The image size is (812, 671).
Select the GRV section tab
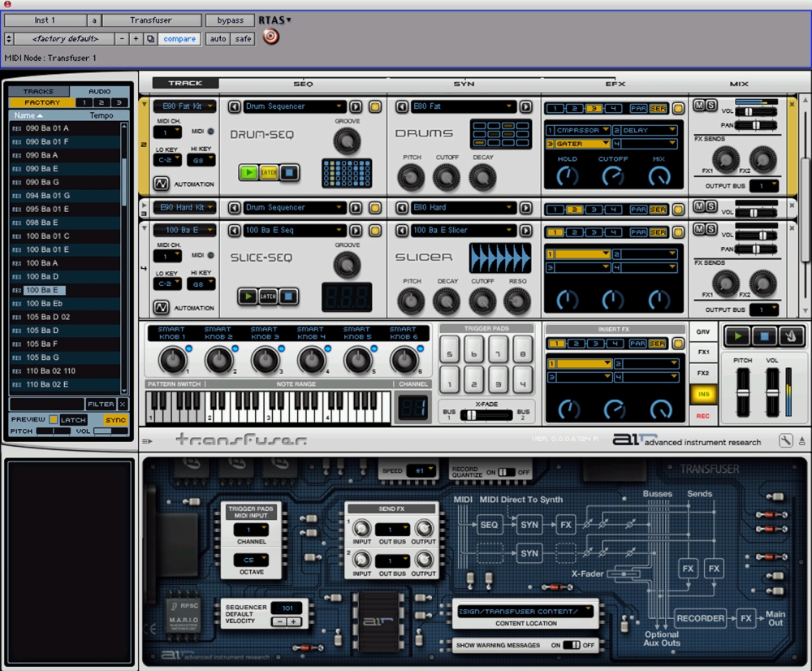(x=703, y=331)
